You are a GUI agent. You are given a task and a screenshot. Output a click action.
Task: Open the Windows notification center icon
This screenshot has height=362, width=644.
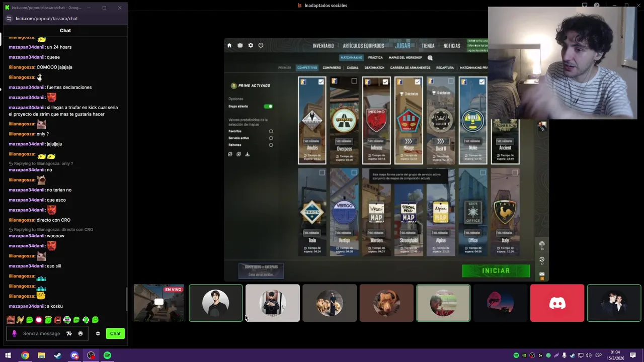pos(633,355)
